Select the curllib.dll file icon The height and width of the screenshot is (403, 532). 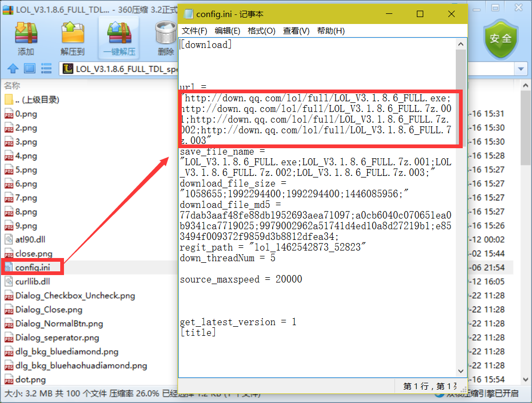[x=9, y=281]
